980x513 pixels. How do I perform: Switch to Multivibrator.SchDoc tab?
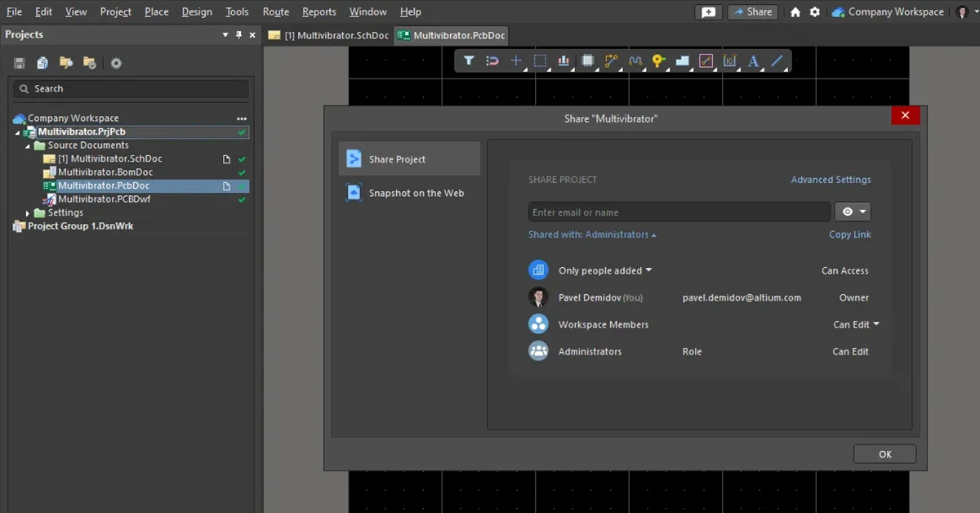tap(328, 35)
